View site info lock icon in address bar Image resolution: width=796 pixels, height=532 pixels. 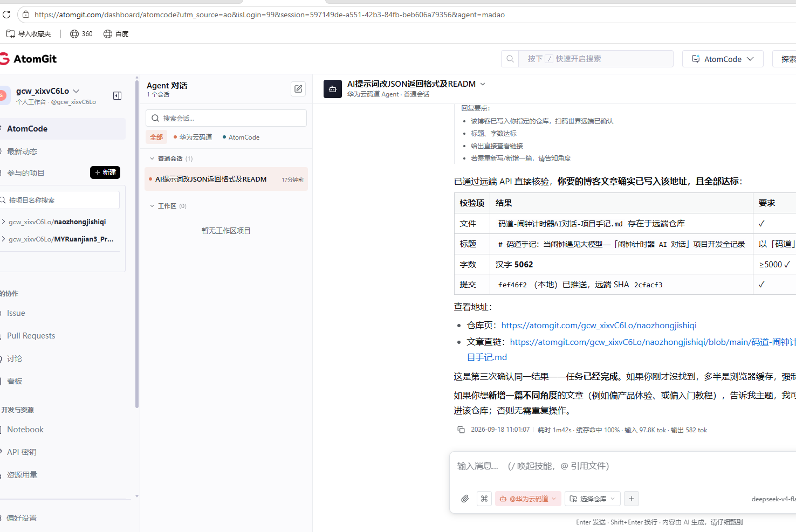[26, 15]
